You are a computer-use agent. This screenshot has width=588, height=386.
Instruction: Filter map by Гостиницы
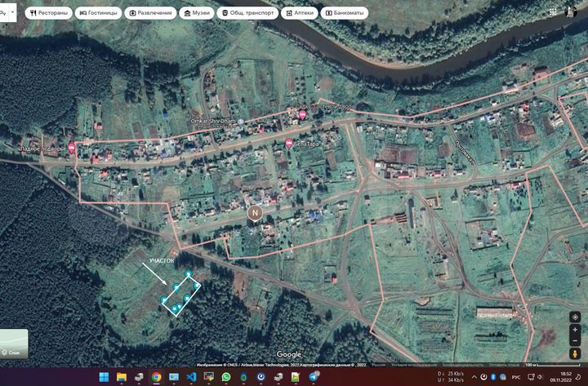98,13
